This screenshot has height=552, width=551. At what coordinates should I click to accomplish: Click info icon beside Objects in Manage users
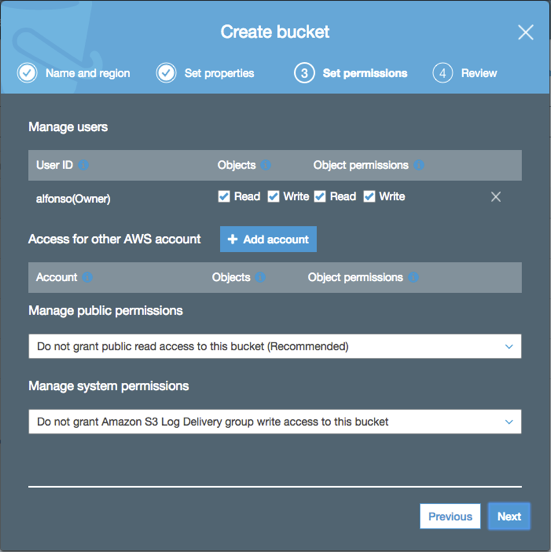click(265, 165)
